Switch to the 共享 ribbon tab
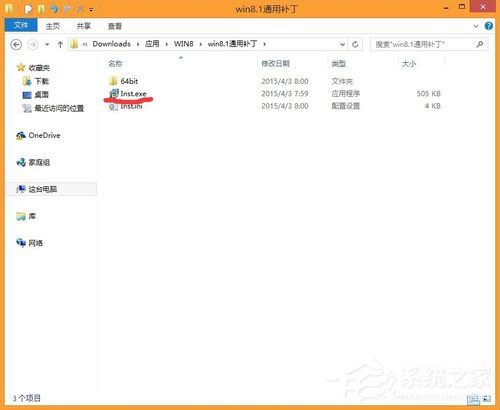 point(84,26)
